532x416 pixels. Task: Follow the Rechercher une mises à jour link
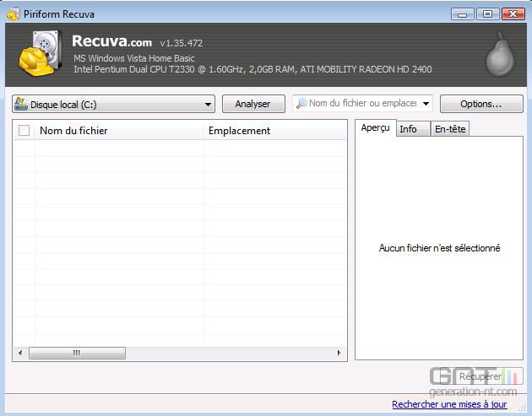[449, 404]
